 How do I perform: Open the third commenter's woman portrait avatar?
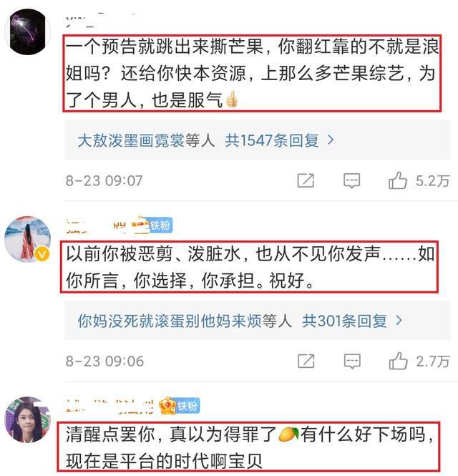28,419
